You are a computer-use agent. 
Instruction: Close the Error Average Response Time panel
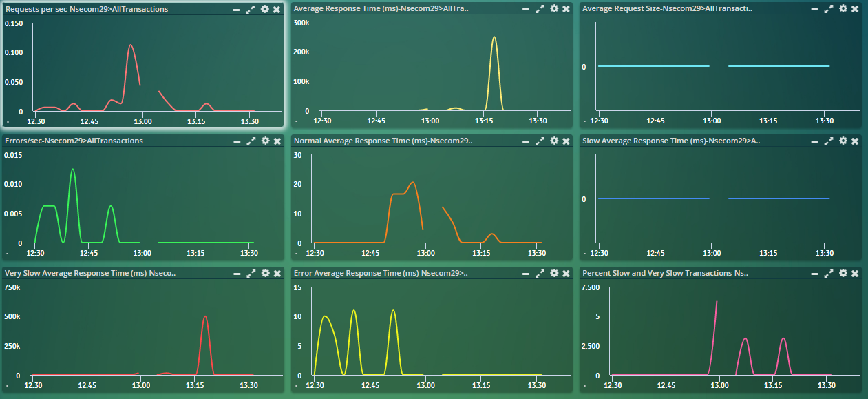point(566,273)
